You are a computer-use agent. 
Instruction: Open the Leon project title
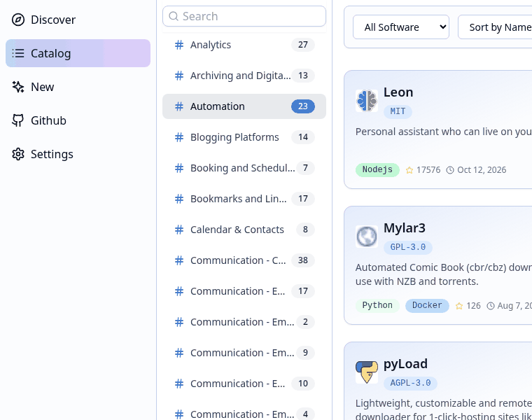click(x=398, y=92)
